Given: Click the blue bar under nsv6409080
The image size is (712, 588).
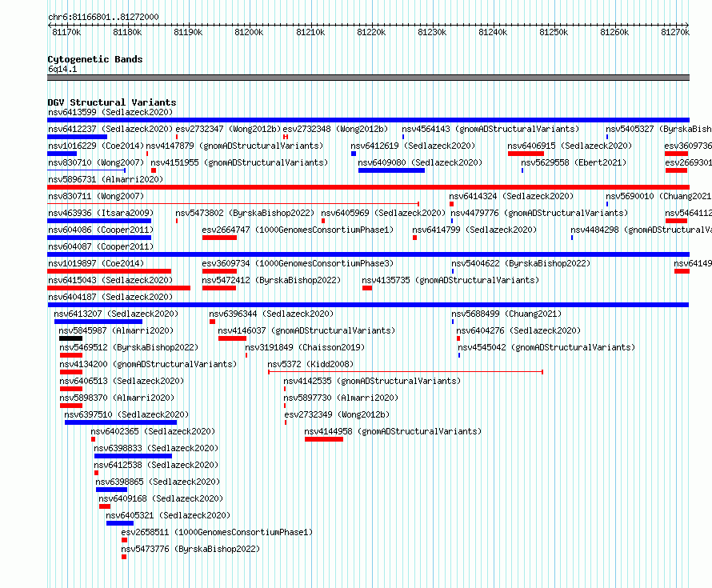Looking at the screenshot, I should point(391,170).
